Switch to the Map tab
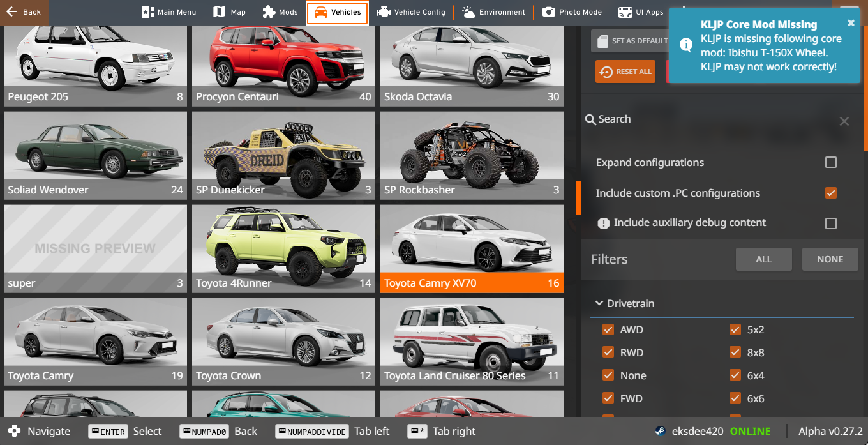 pos(229,12)
